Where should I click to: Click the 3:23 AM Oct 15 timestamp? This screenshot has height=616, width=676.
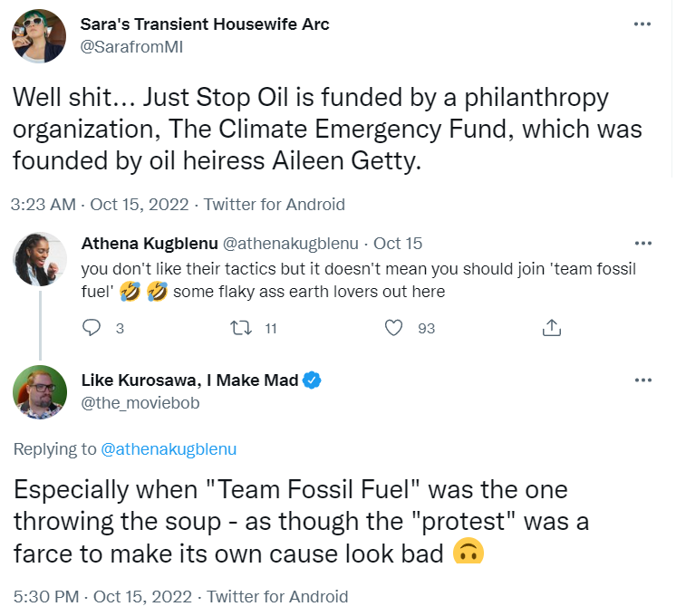click(100, 205)
